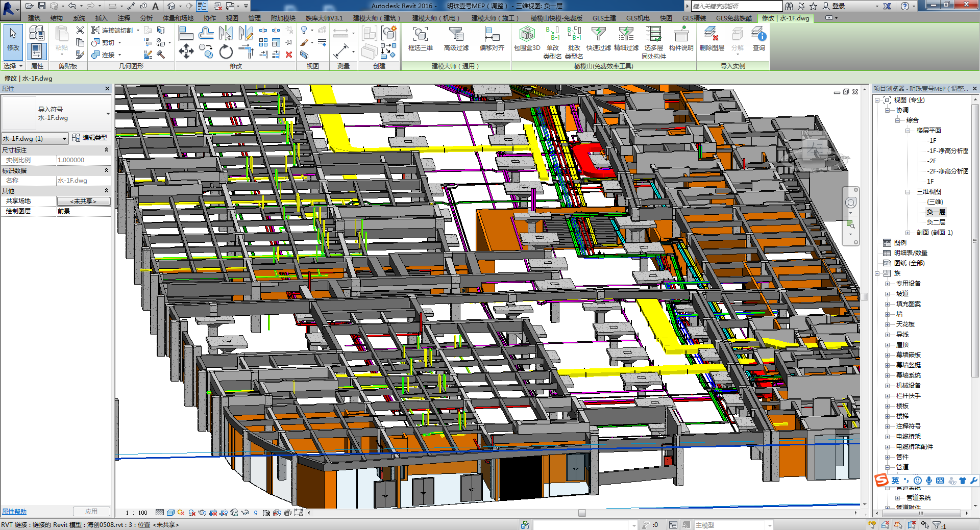Toggle select underlay elements in status bar
The image size is (980, 530).
[885, 525]
